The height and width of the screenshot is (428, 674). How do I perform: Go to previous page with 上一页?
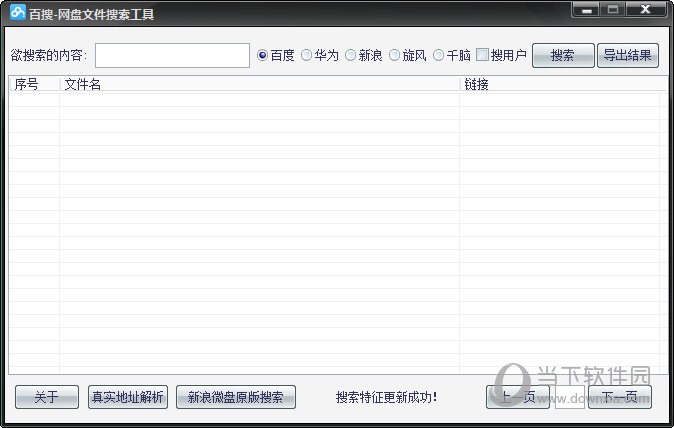point(517,397)
